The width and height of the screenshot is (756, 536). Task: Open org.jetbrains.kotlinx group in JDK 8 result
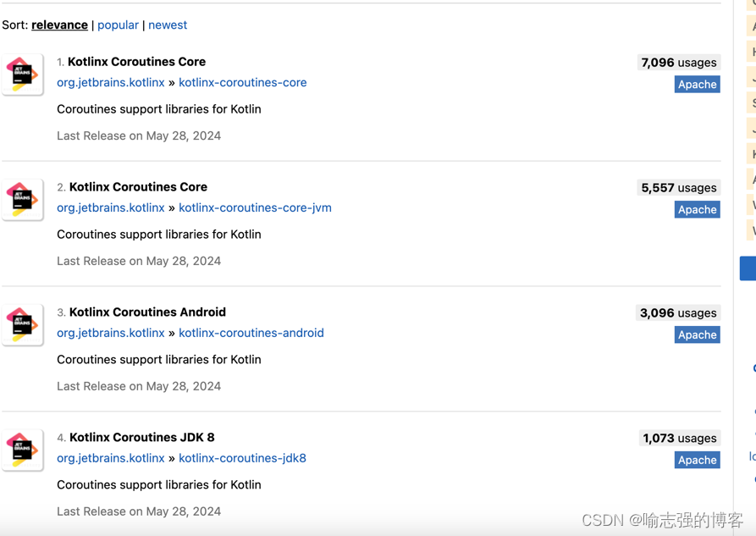pos(111,458)
